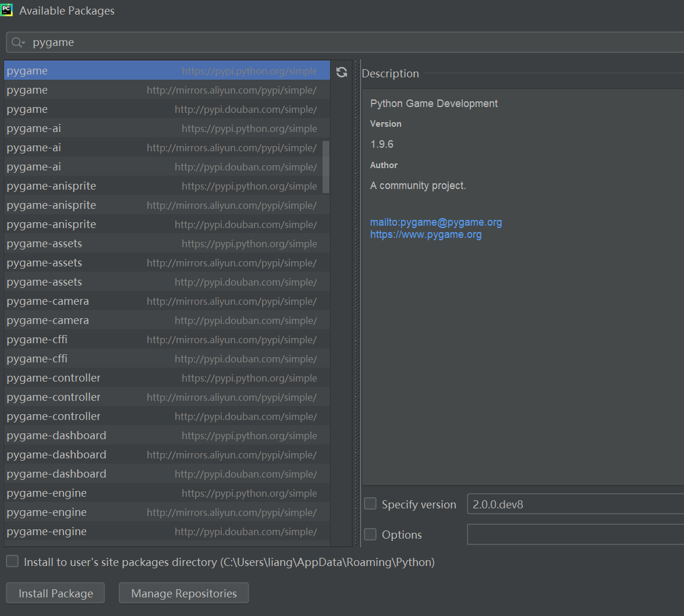Click the version number 1.9.6 text
The image size is (684, 616).
pyautogui.click(x=382, y=144)
